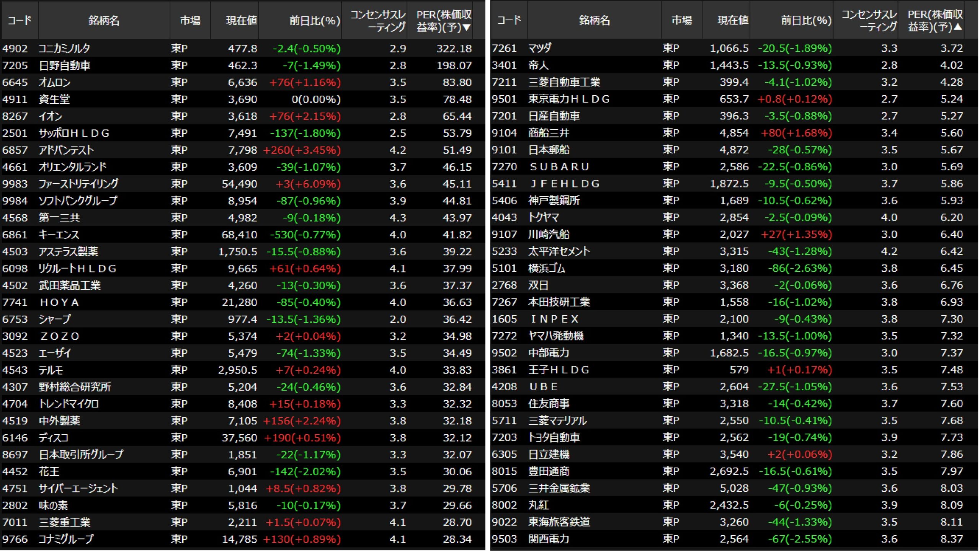
Task: Click left table 市場 column header
Action: 190,20
